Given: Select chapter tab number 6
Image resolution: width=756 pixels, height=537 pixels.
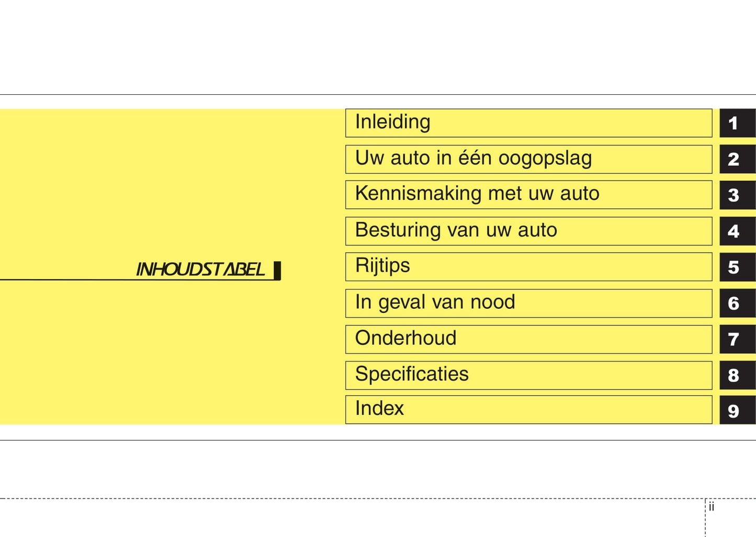Looking at the screenshot, I should [x=737, y=303].
